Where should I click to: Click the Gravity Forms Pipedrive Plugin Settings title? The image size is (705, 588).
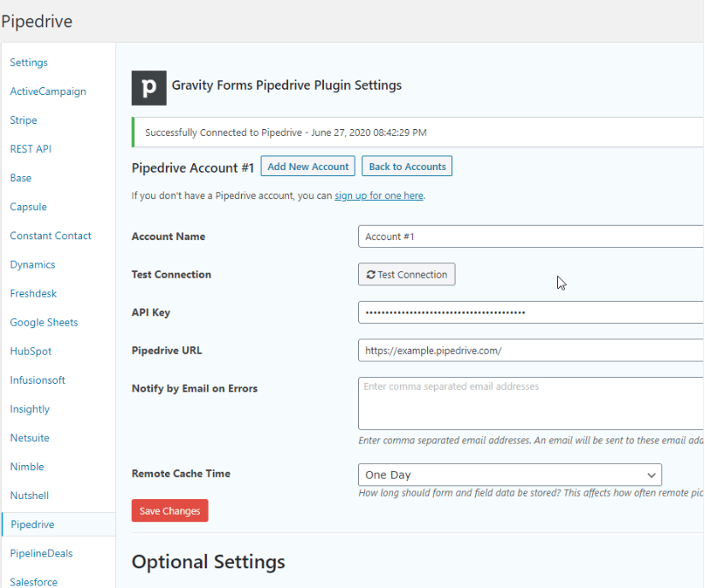[x=286, y=85]
